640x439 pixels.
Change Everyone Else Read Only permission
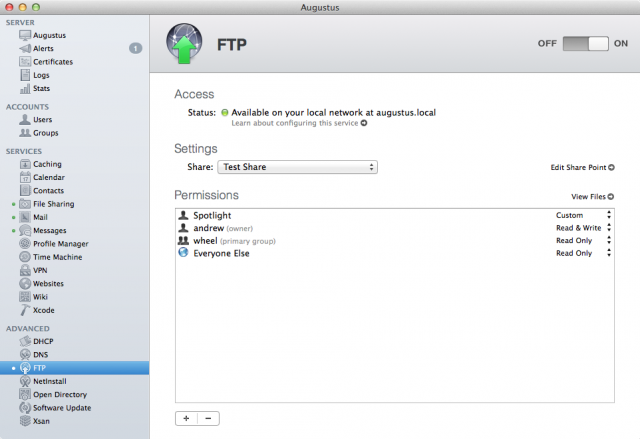click(584, 253)
